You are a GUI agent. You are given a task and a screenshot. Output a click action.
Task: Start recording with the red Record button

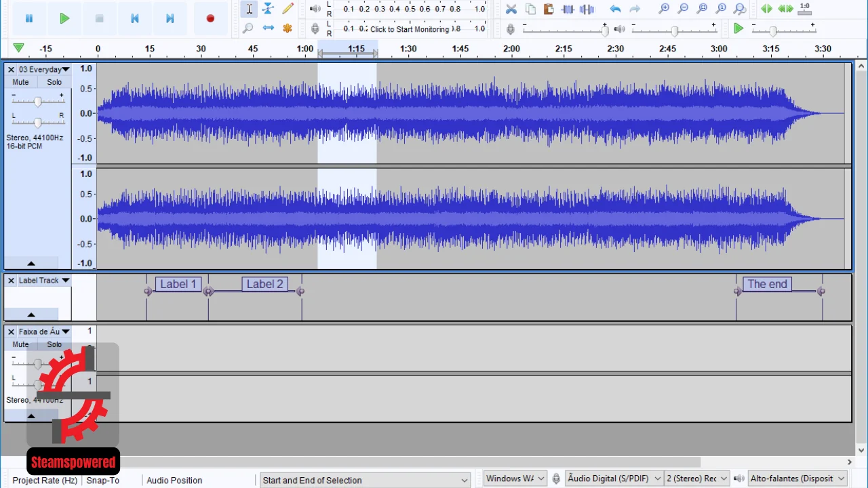pos(210,18)
